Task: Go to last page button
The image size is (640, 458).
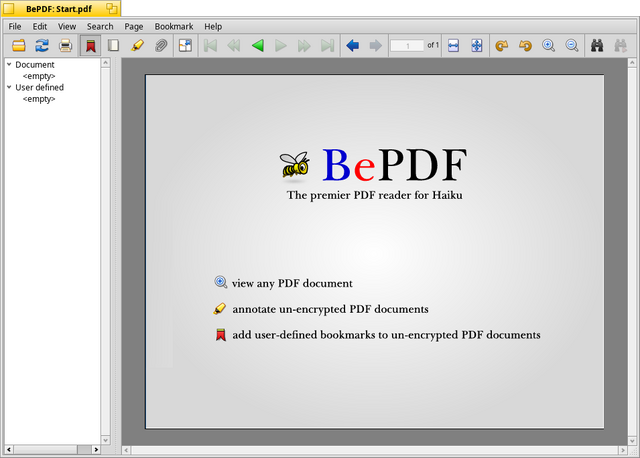Action: [328, 45]
